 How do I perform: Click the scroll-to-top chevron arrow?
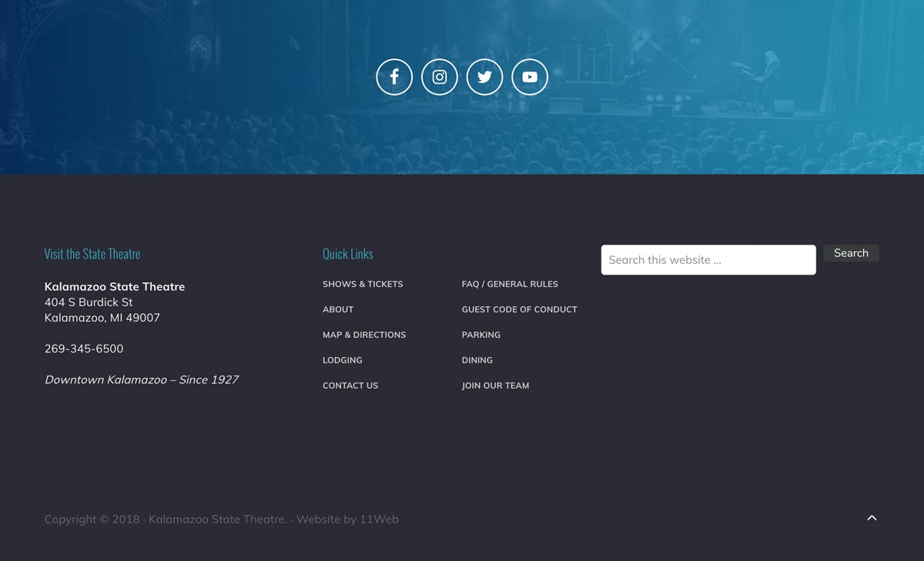(872, 518)
